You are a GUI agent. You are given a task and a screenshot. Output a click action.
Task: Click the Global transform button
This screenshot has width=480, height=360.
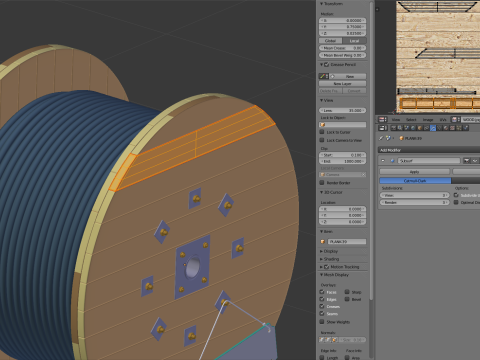point(331,41)
